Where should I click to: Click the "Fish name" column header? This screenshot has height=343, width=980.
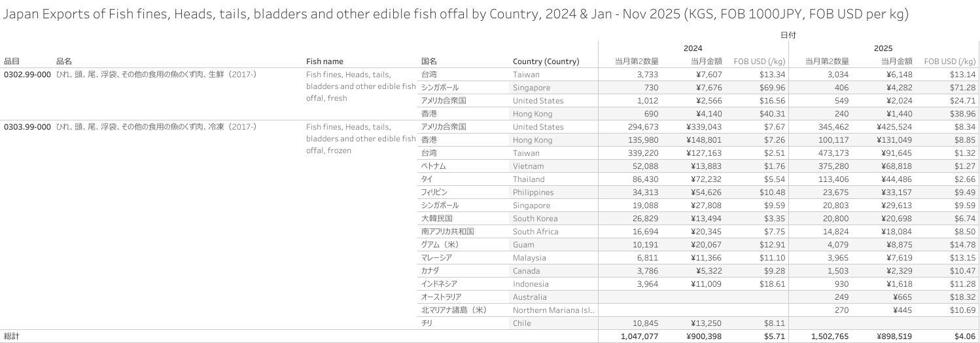click(324, 62)
